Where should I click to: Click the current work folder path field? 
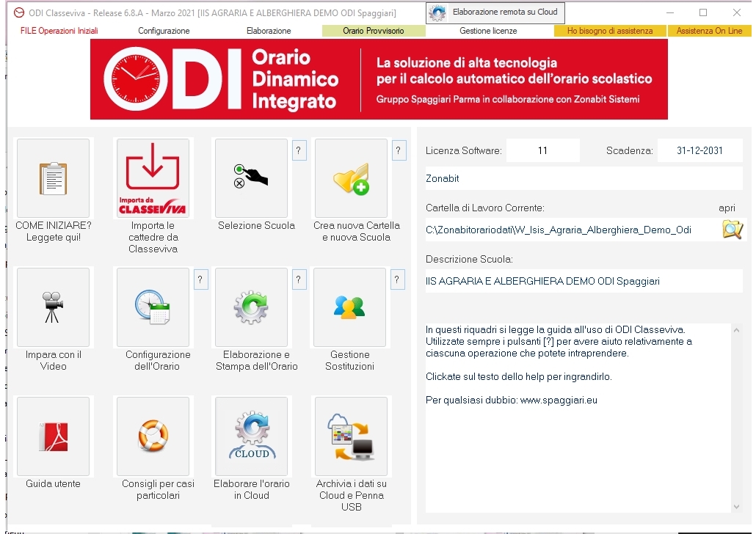tap(573, 230)
